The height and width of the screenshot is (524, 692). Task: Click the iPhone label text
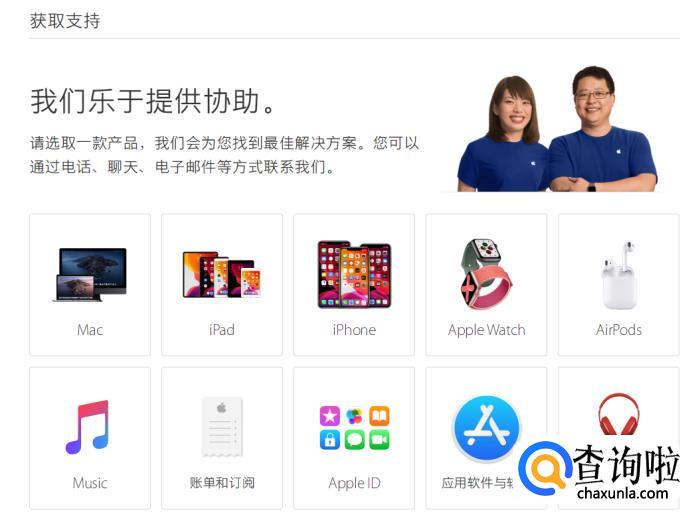(354, 330)
